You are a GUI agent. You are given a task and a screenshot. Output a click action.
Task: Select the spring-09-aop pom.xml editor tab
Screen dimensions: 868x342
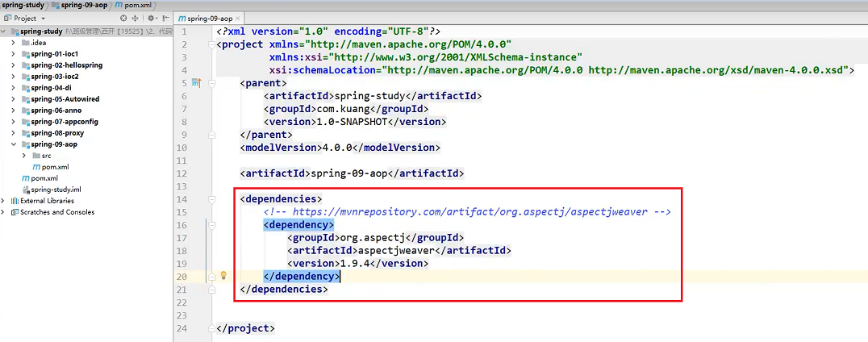(209, 19)
